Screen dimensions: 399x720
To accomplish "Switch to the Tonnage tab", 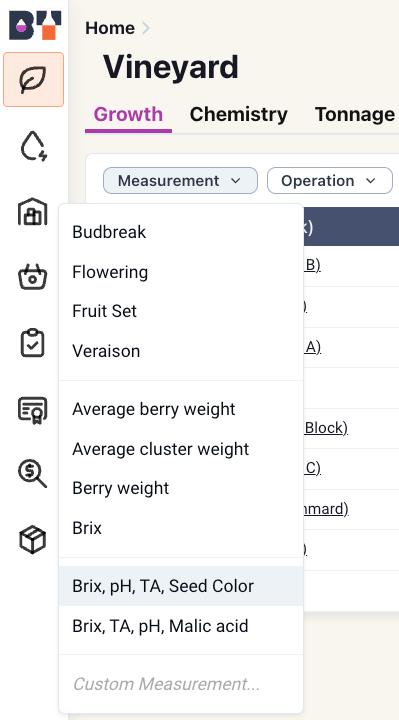I will (354, 114).
